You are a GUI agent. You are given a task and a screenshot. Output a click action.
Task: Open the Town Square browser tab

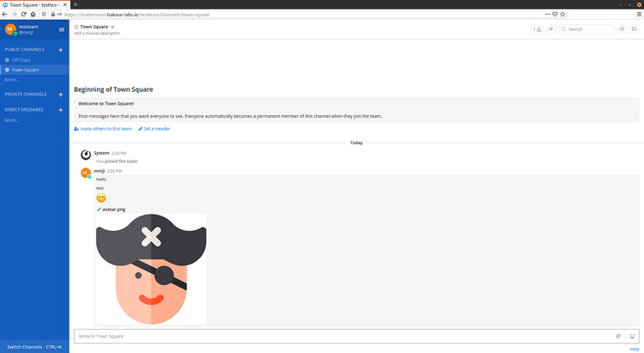coord(34,4)
